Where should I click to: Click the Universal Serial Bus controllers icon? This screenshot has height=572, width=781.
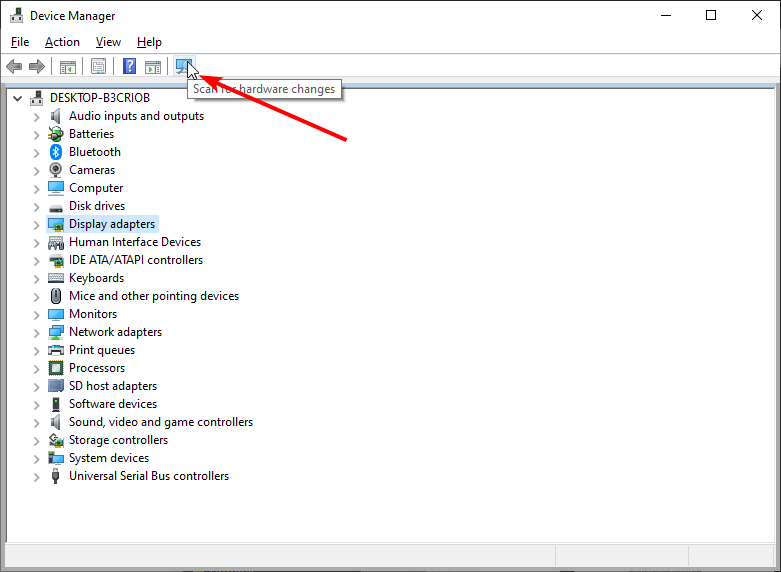56,476
